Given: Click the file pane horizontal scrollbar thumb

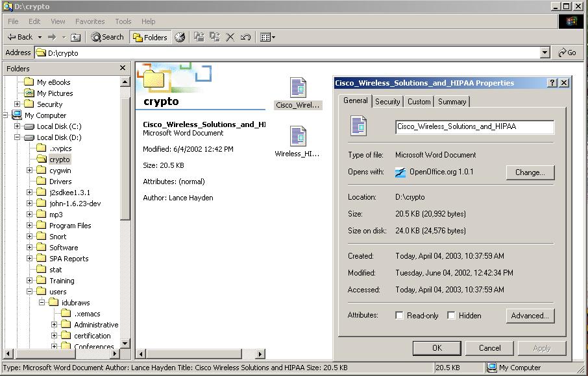Looking at the screenshot, I should pyautogui.click(x=194, y=353).
